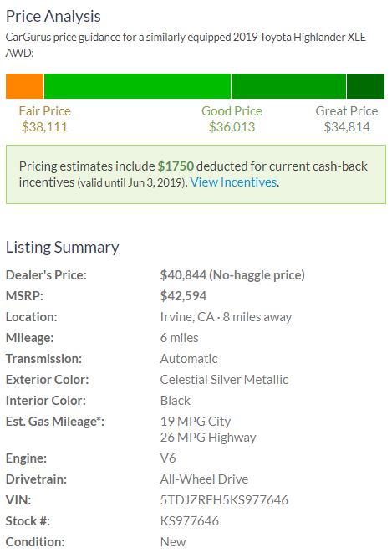Click the Irvine, CA location text
The width and height of the screenshot is (392, 558).
pyautogui.click(x=187, y=317)
